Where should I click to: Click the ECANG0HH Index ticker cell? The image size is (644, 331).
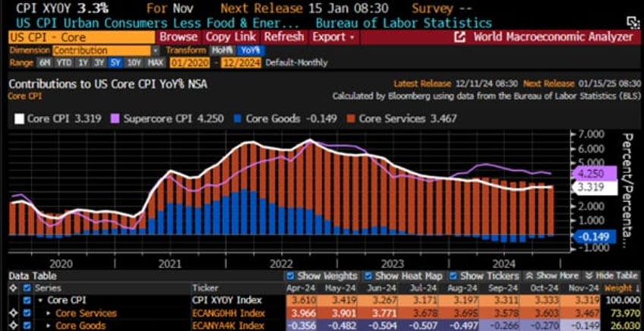(229, 314)
